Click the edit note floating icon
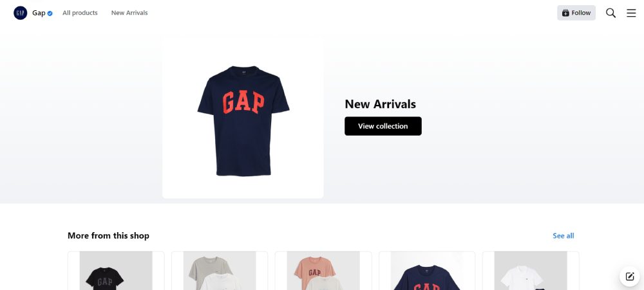644x290 pixels. [630, 276]
